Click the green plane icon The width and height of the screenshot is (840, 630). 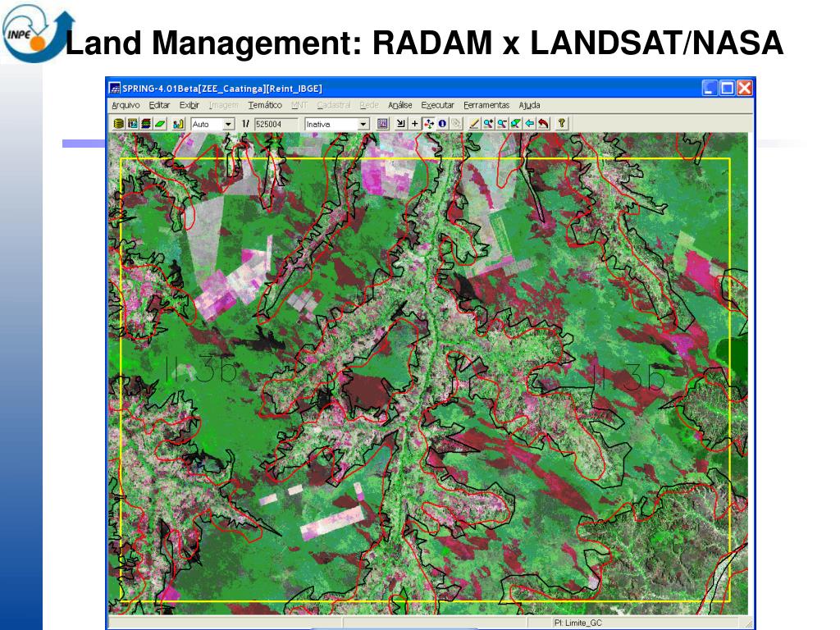pyautogui.click(x=160, y=124)
